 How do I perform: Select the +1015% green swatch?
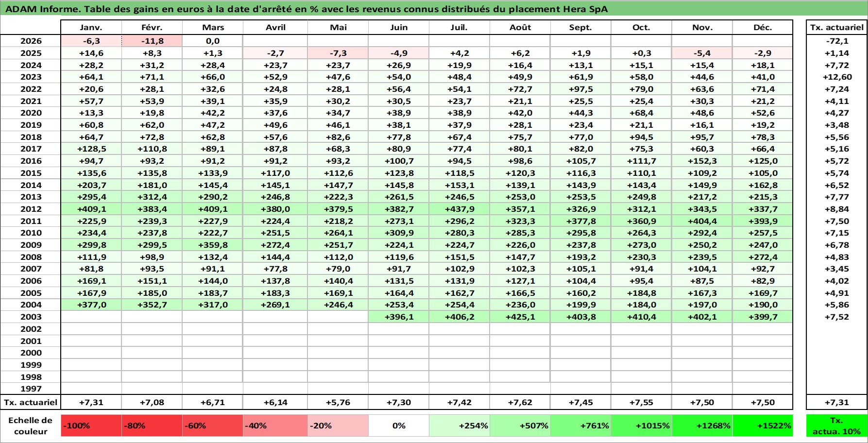[642, 426]
